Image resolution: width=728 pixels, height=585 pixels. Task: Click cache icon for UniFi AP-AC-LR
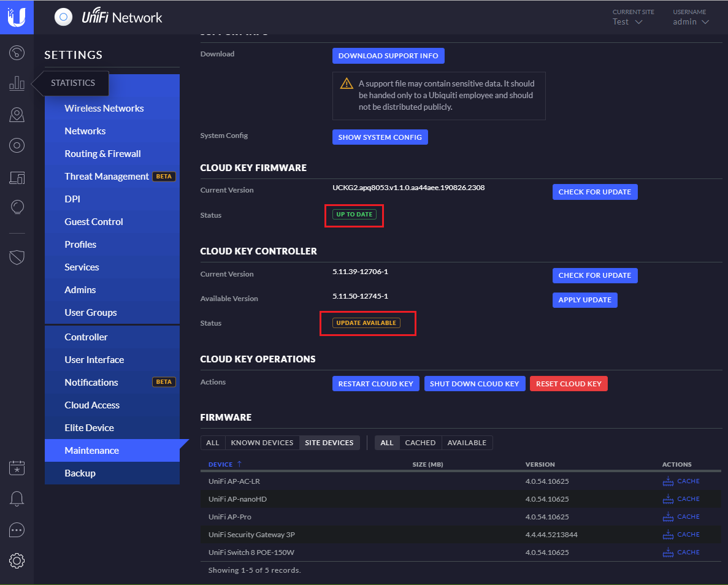[668, 481]
